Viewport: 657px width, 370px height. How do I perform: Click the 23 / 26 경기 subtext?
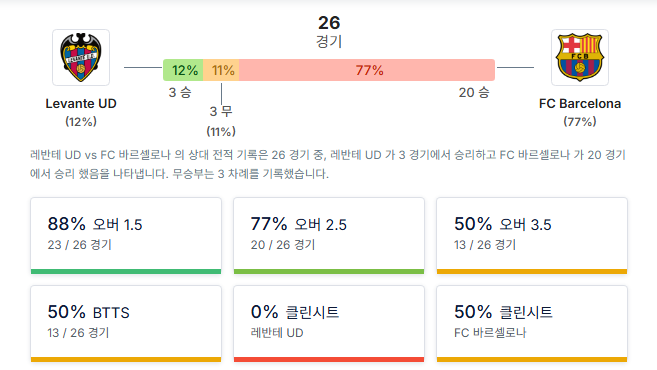click(x=80, y=245)
